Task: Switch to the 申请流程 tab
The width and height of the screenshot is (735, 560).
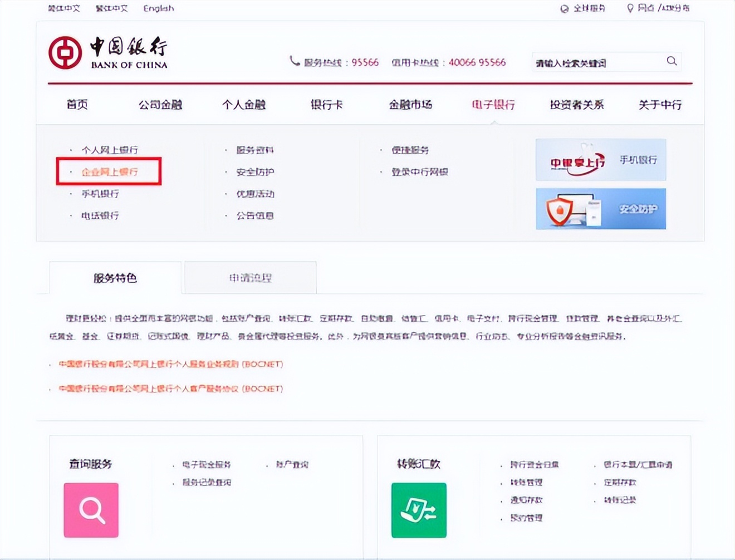Action: tap(250, 277)
